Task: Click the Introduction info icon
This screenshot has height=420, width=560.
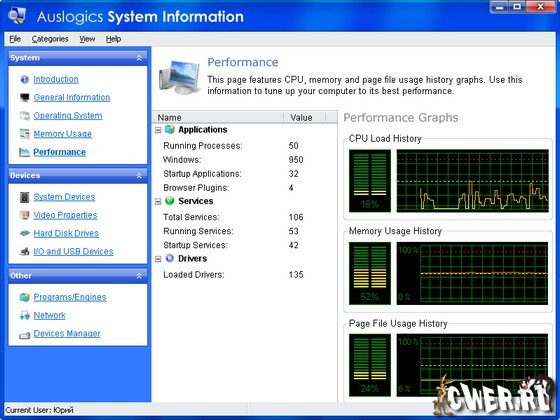Action: pyautogui.click(x=25, y=79)
